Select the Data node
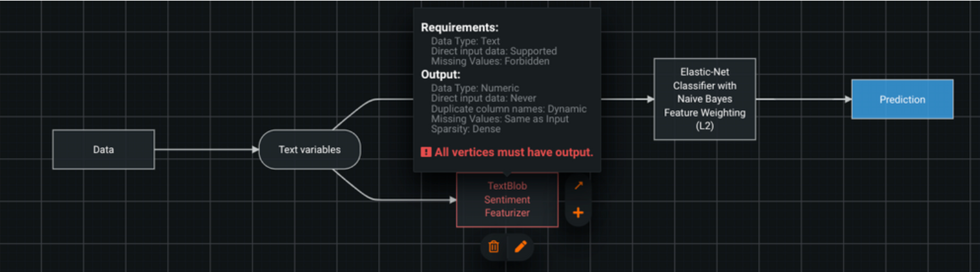980x272 pixels. (x=103, y=149)
